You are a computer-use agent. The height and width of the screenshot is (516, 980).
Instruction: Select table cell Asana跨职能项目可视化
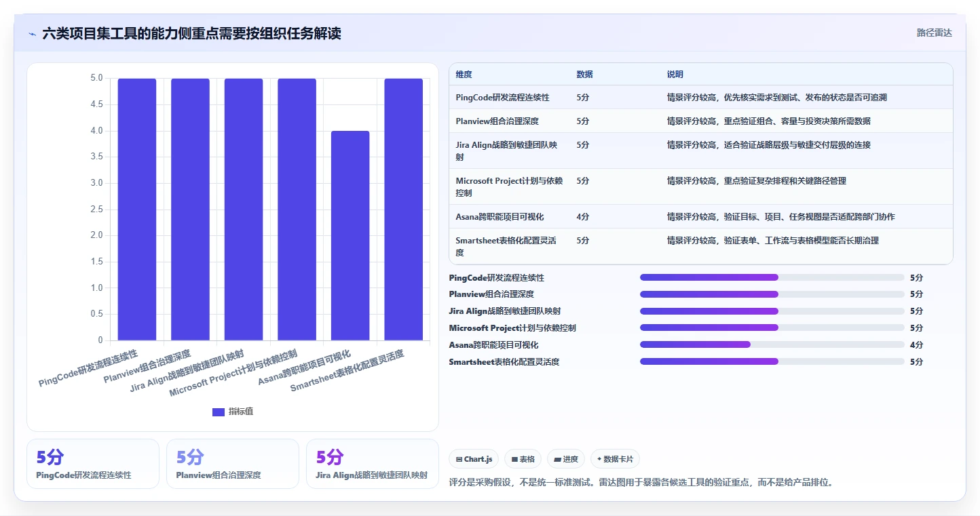tap(500, 217)
